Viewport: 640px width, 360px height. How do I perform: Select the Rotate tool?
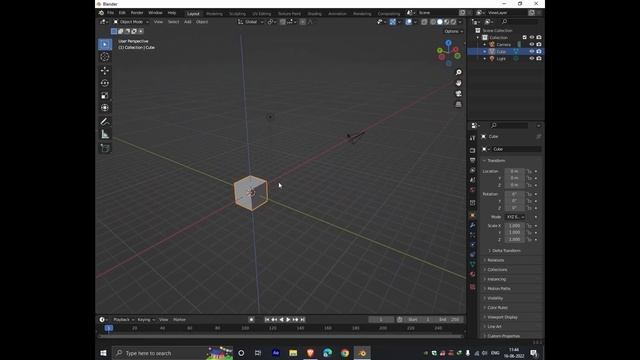pos(105,83)
